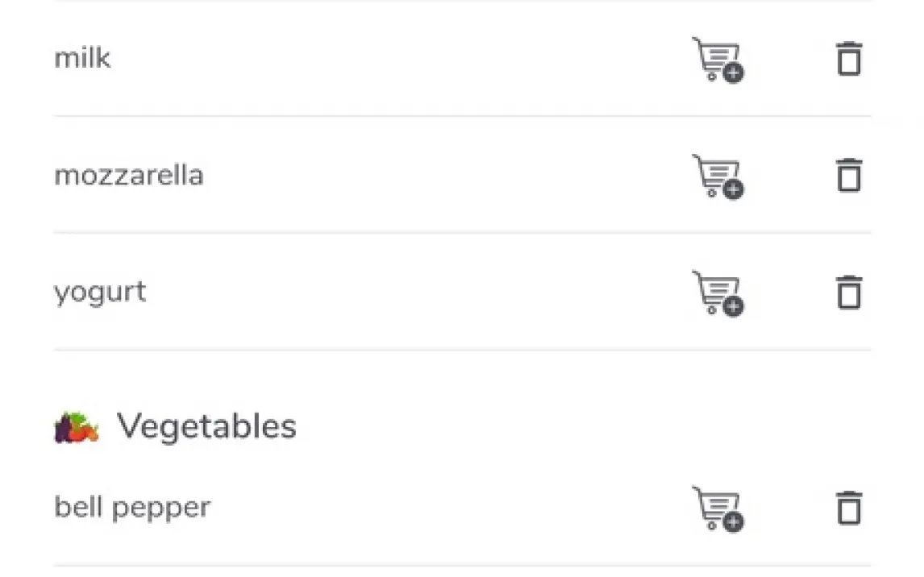Add yogurt to the shopping cart
The width and height of the screenshot is (924, 577).
[x=718, y=293]
